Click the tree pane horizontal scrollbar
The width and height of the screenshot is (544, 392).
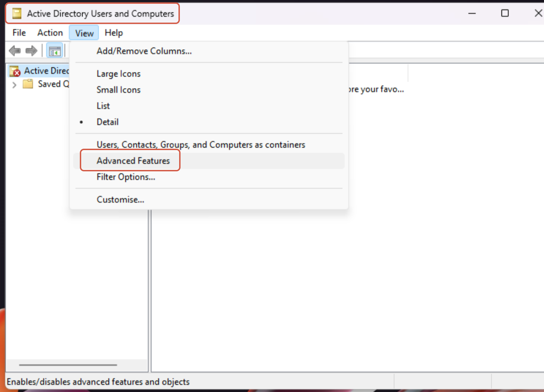pos(68,365)
